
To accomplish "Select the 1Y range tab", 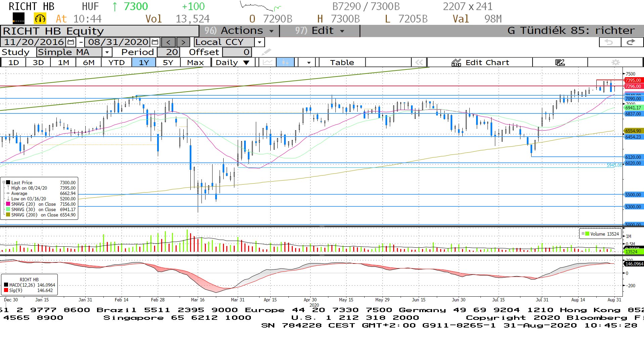I will point(144,62).
